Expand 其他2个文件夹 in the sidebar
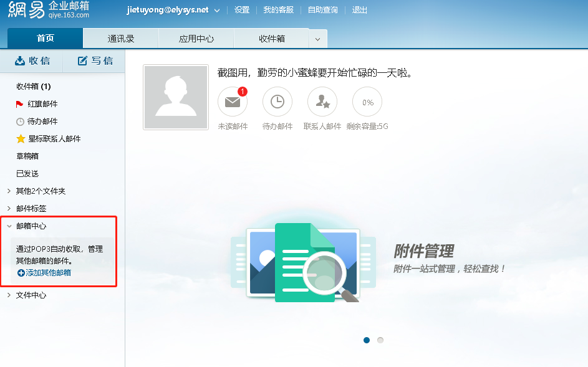 (x=41, y=191)
